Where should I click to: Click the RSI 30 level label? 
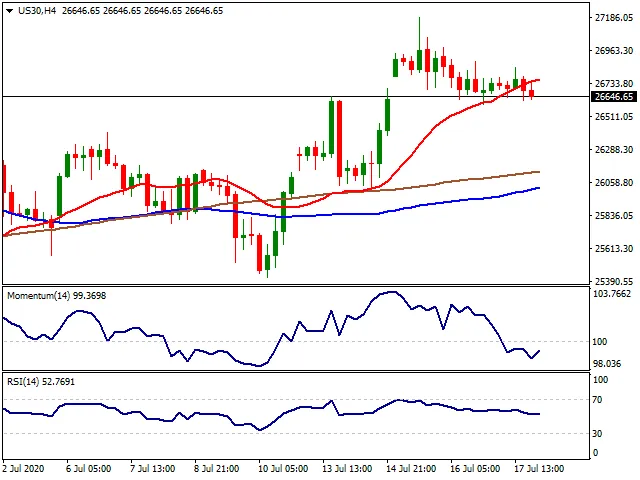point(597,434)
